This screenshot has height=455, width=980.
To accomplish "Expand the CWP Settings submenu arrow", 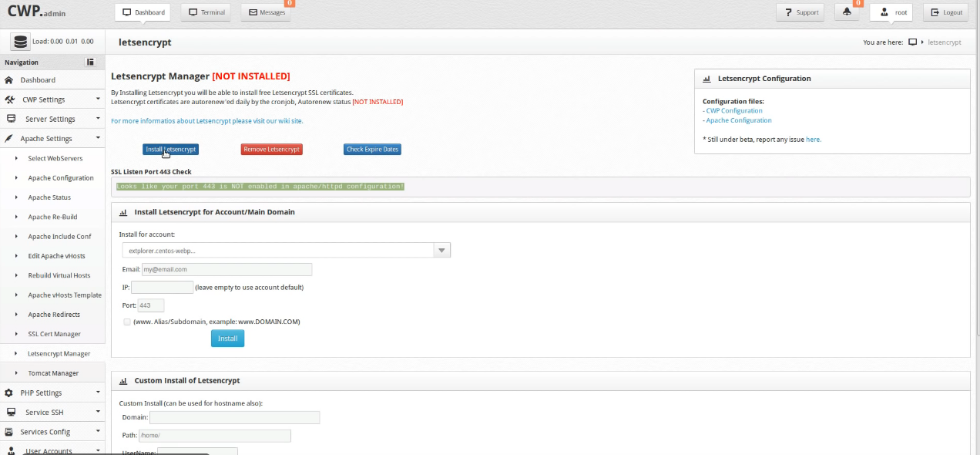I will (98, 99).
